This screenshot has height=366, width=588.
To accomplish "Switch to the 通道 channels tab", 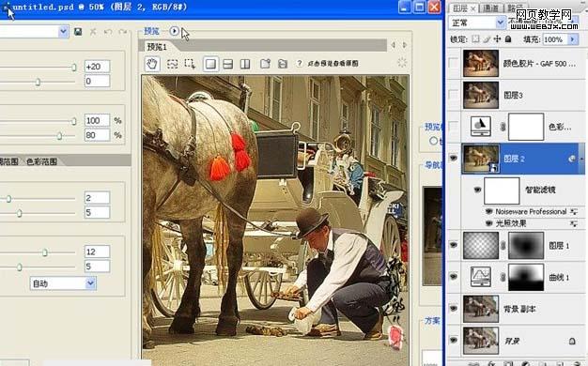I will click(x=491, y=8).
